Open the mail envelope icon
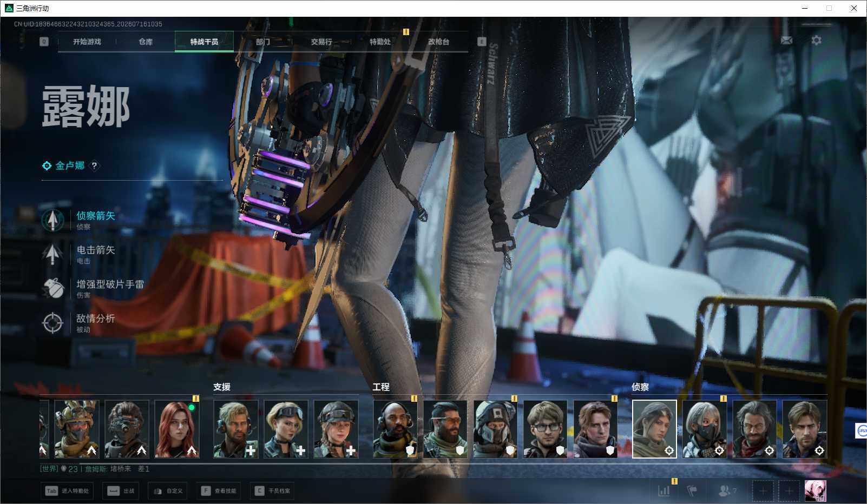867x504 pixels. (x=786, y=41)
